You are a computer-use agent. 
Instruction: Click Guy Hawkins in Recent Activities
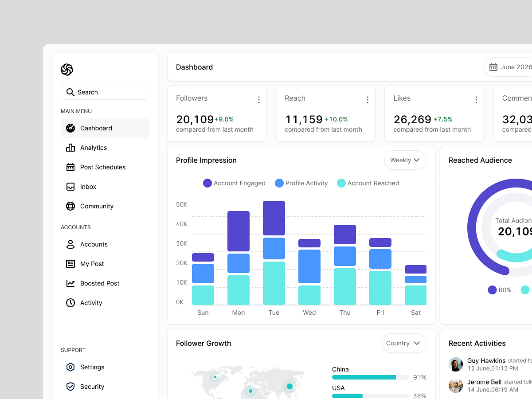point(487,360)
